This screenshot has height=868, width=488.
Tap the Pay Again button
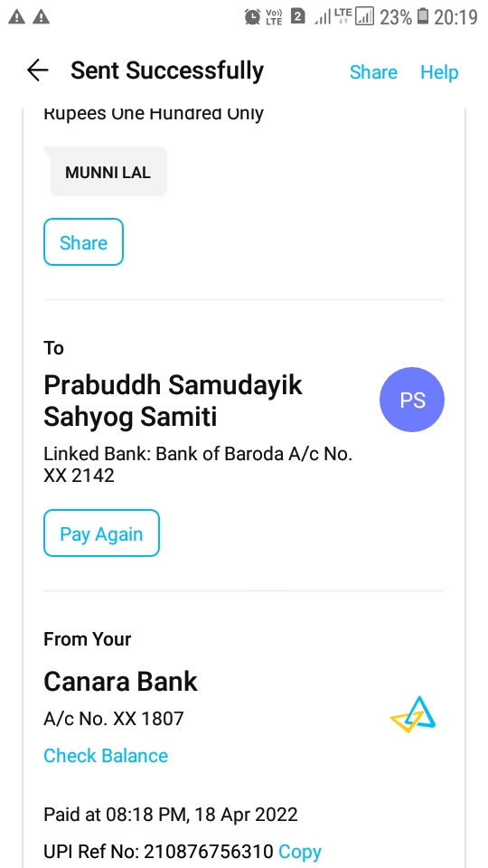tap(102, 533)
